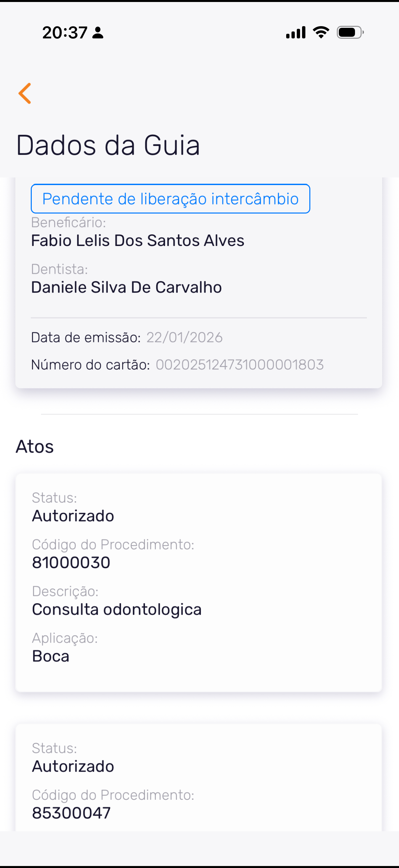Viewport: 399px width, 868px height.
Task: Tap the orange back arrow
Action: pos(25,93)
